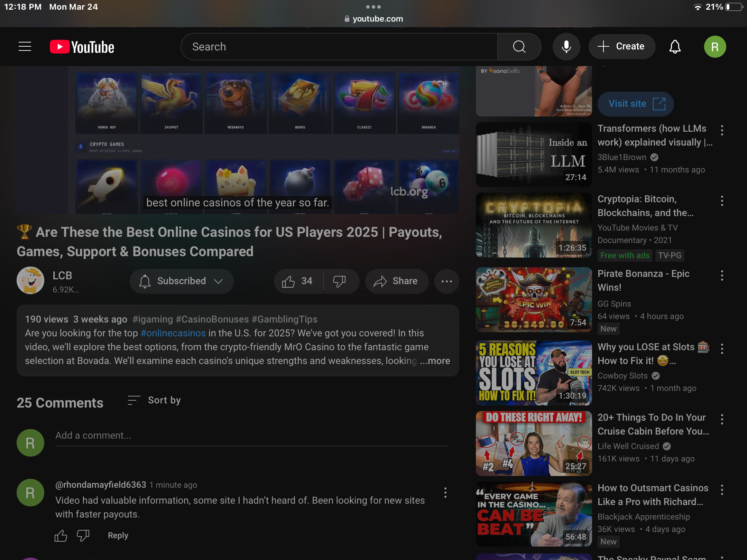
Task: Open @rhondamayfield6363 profile link
Action: point(101,485)
